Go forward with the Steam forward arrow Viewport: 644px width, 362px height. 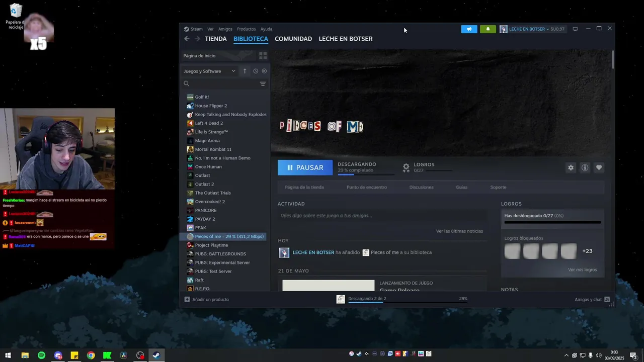pyautogui.click(x=197, y=39)
